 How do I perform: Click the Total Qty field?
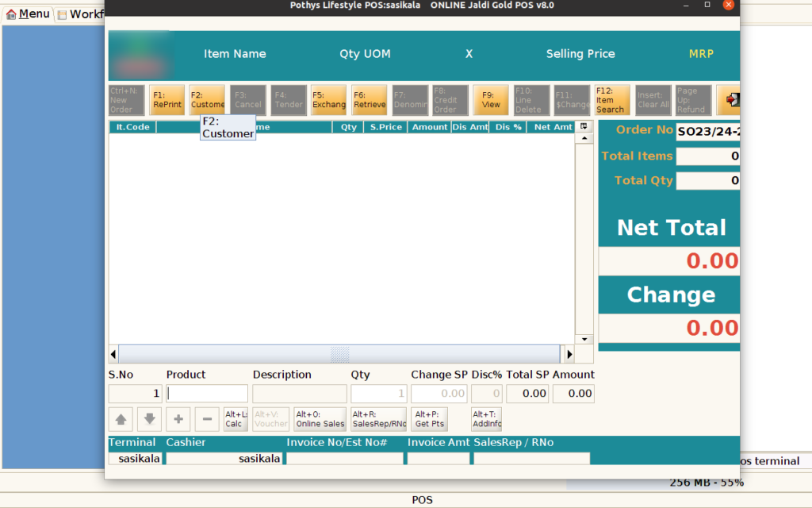708,180
